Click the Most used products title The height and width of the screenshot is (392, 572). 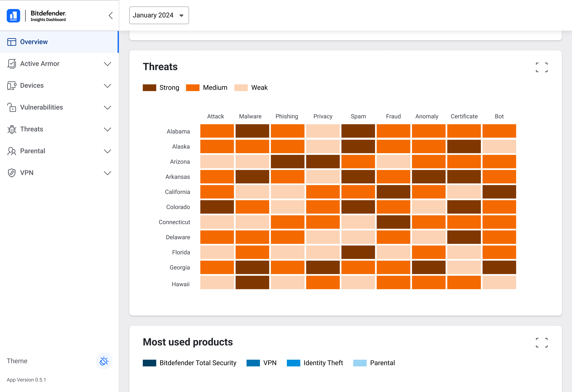[188, 342]
